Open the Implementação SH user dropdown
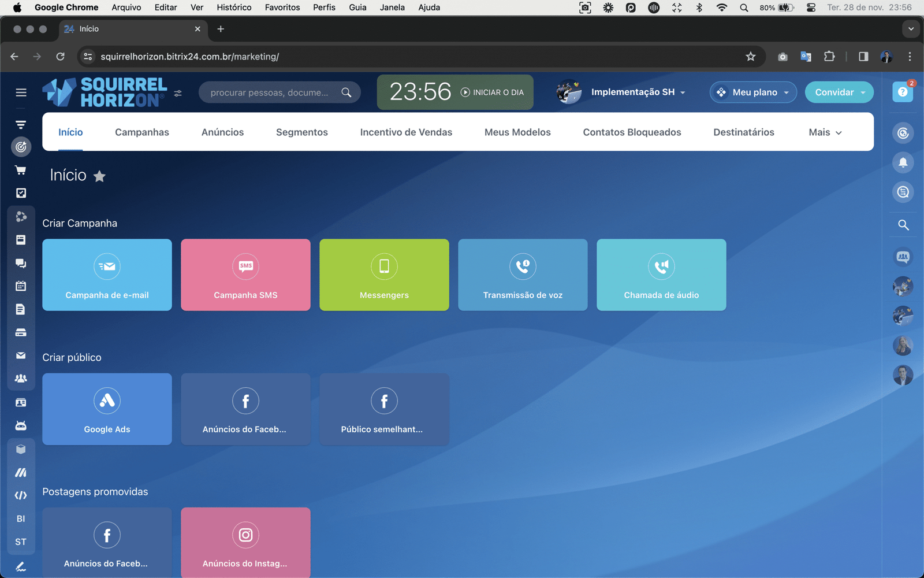This screenshot has height=578, width=924. [x=638, y=92]
